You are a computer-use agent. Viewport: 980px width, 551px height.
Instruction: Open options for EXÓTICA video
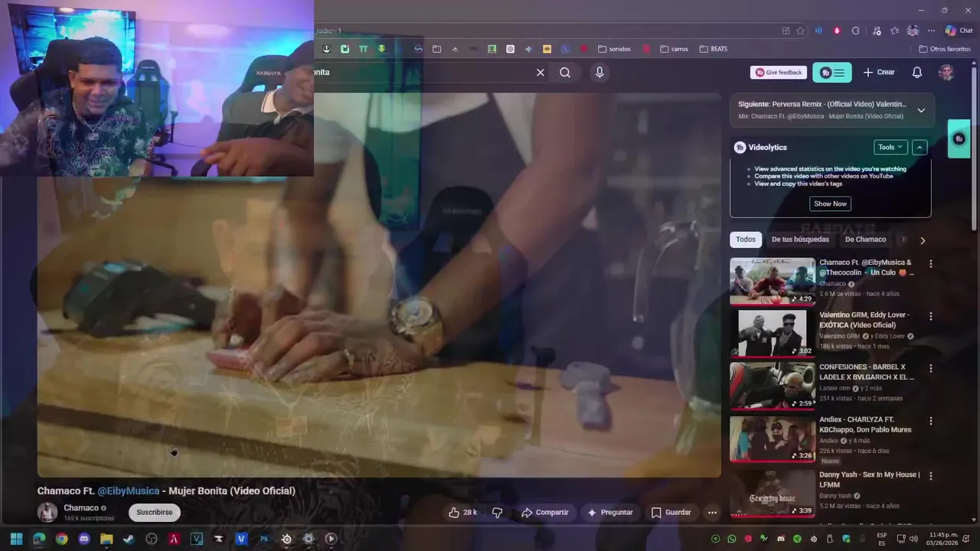[931, 316]
